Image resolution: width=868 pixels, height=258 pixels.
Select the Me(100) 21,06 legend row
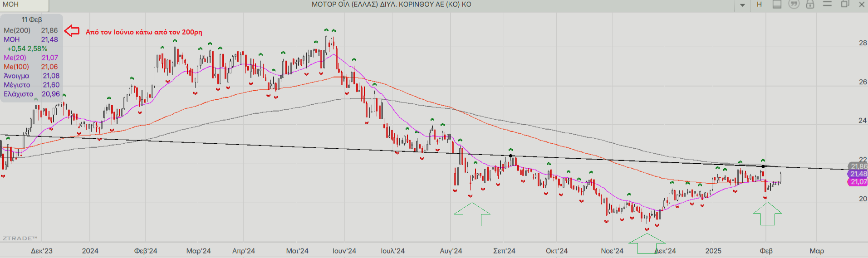point(31,67)
